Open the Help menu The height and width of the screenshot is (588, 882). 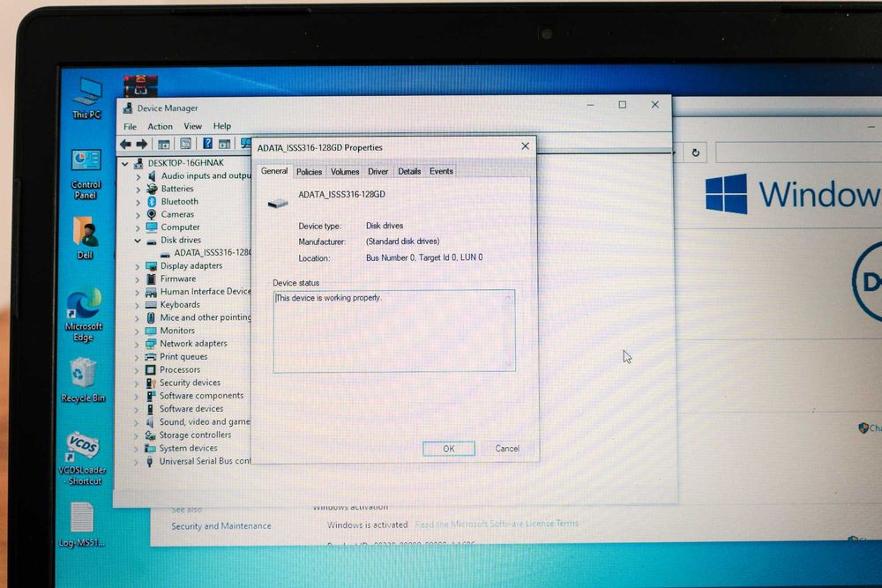[x=222, y=126]
